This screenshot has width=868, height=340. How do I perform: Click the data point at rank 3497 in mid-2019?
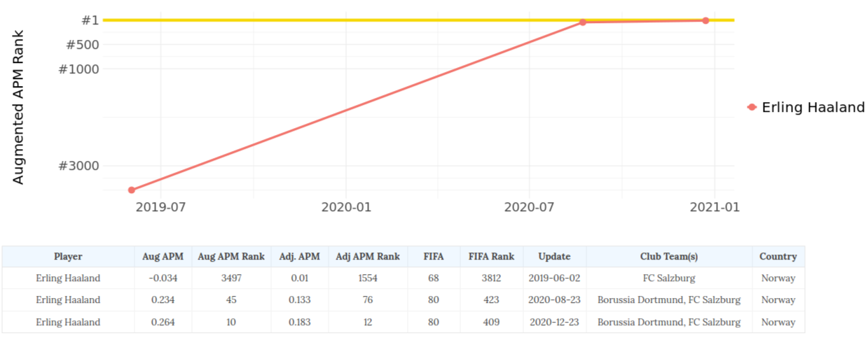(131, 190)
